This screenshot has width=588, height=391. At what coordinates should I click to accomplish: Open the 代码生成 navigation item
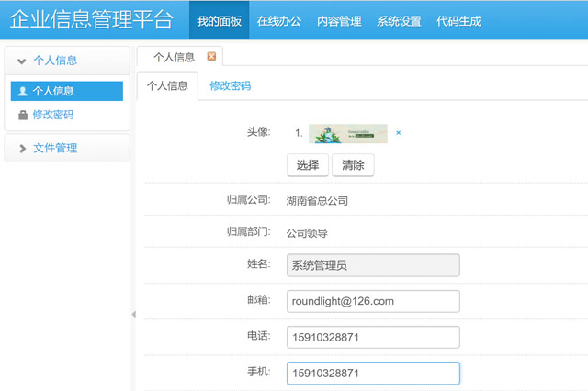(x=458, y=20)
